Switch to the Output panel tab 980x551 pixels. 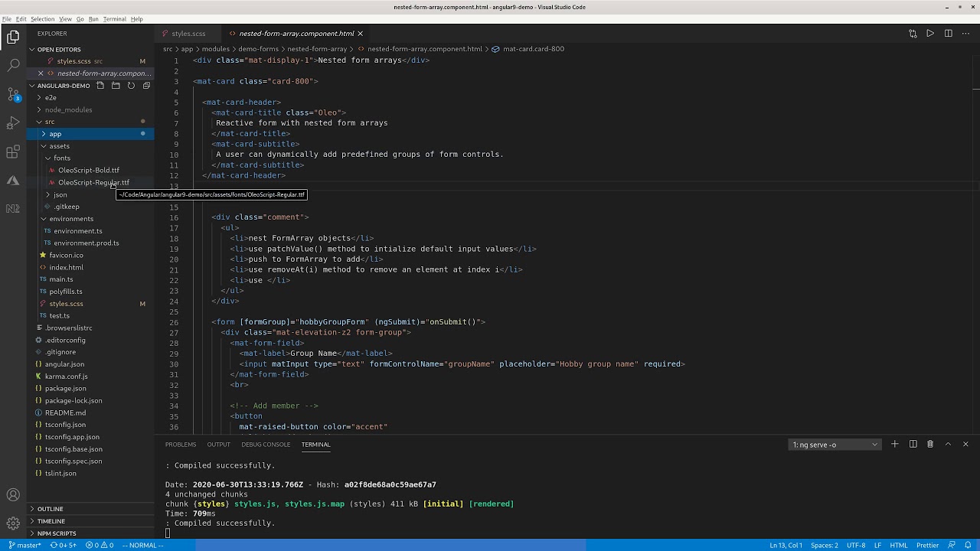click(x=218, y=445)
